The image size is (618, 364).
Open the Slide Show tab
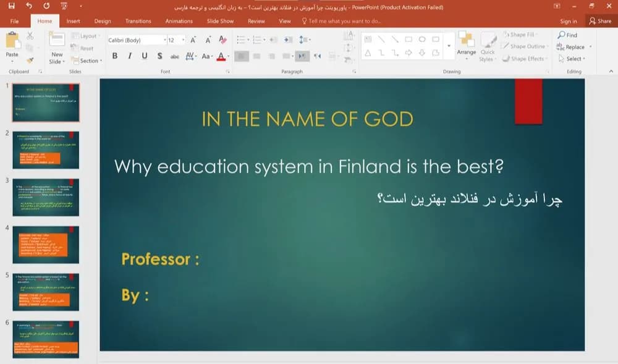[x=221, y=21]
